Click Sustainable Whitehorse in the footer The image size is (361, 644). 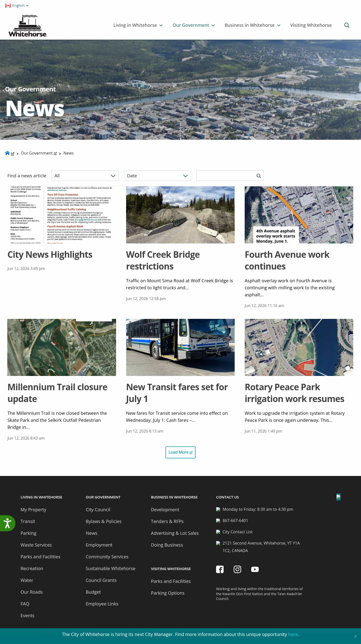coord(111,568)
